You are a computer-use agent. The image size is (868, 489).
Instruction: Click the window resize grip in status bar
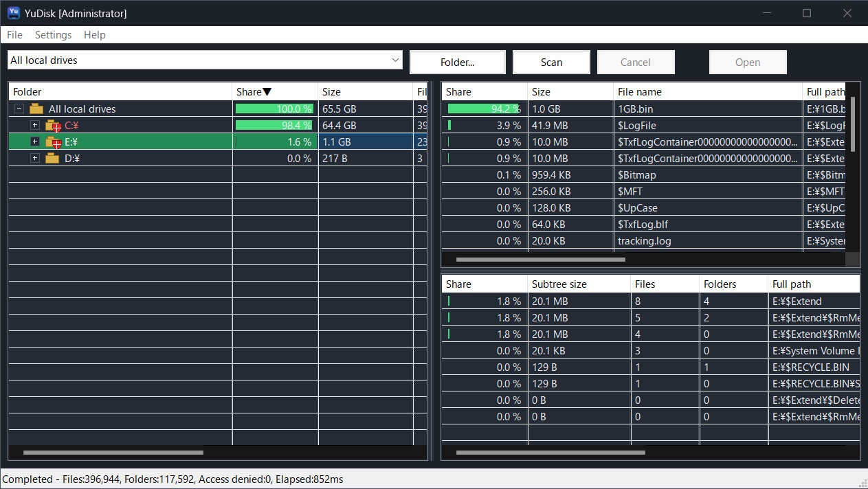pyautogui.click(x=862, y=483)
